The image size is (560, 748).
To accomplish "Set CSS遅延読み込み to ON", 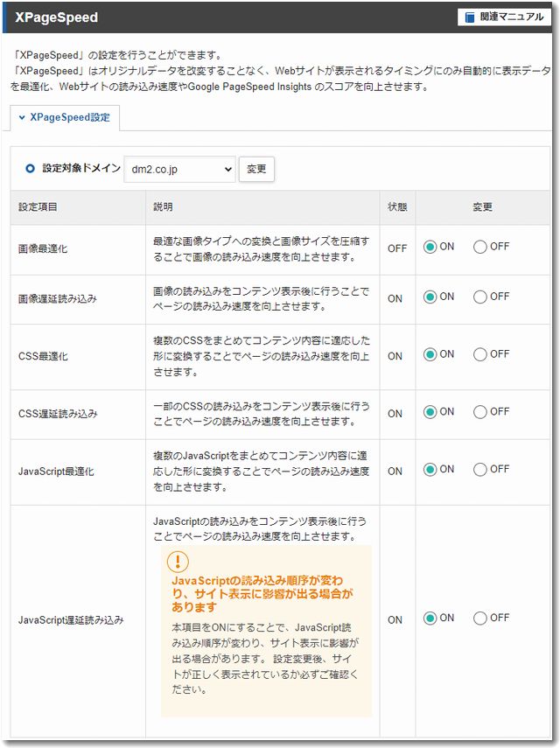I will click(430, 412).
